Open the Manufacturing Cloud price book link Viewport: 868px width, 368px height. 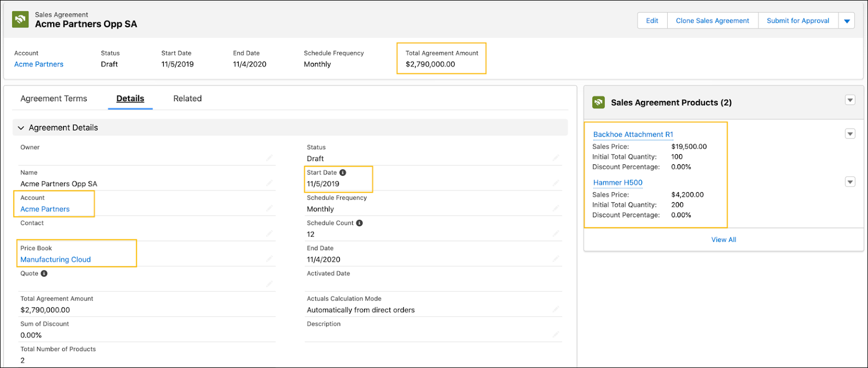[x=56, y=259]
